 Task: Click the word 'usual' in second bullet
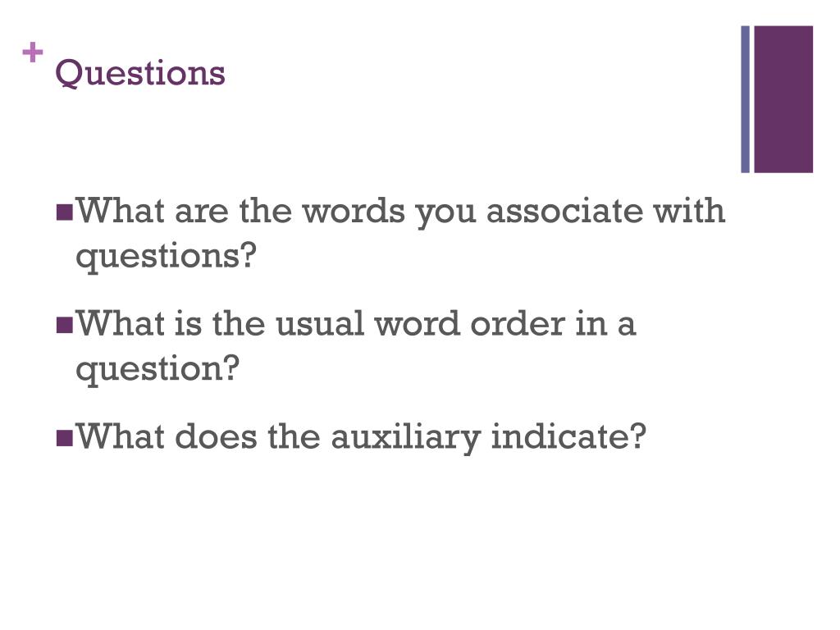point(320,323)
